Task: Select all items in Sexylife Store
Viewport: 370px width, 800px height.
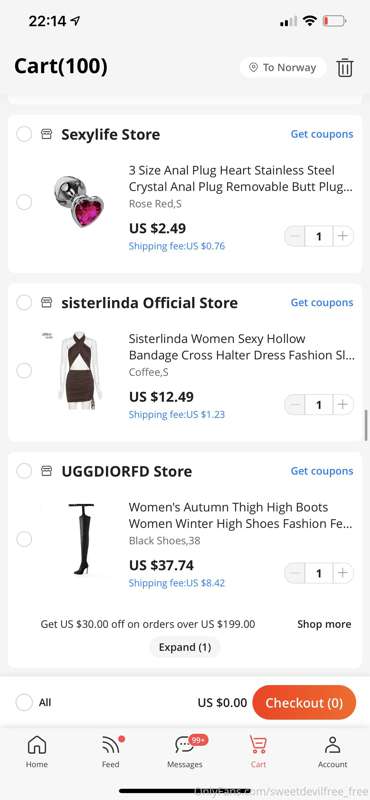Action: tap(24, 134)
